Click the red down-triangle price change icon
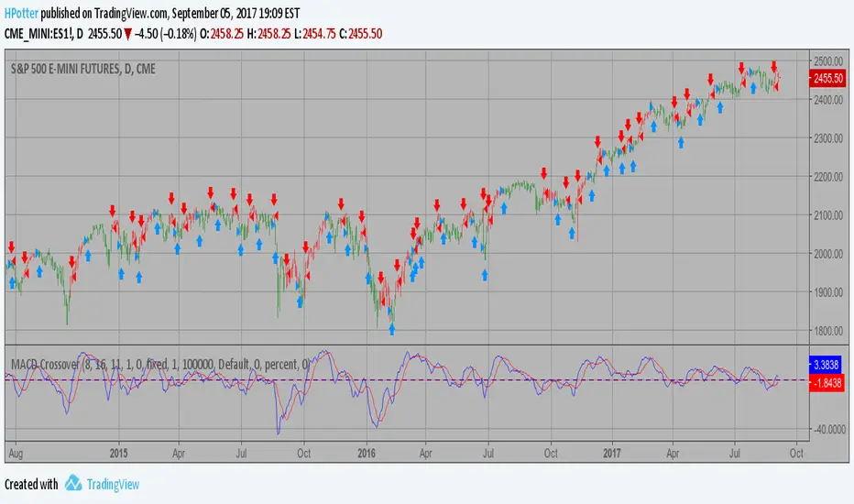The image size is (854, 504). point(127,34)
